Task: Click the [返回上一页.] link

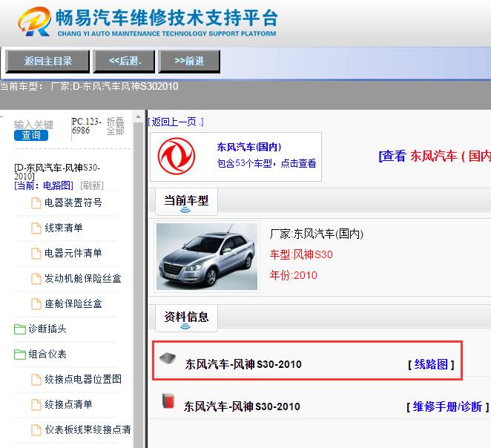Action: [176, 122]
